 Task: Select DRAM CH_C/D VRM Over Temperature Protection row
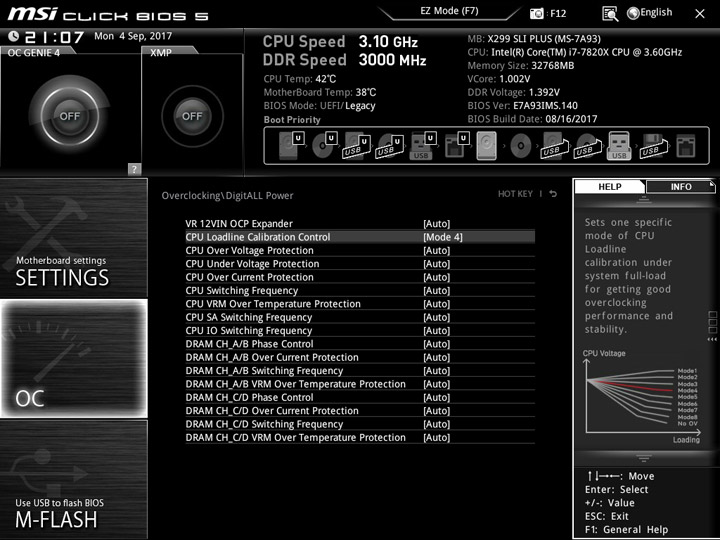pyautogui.click(x=360, y=437)
